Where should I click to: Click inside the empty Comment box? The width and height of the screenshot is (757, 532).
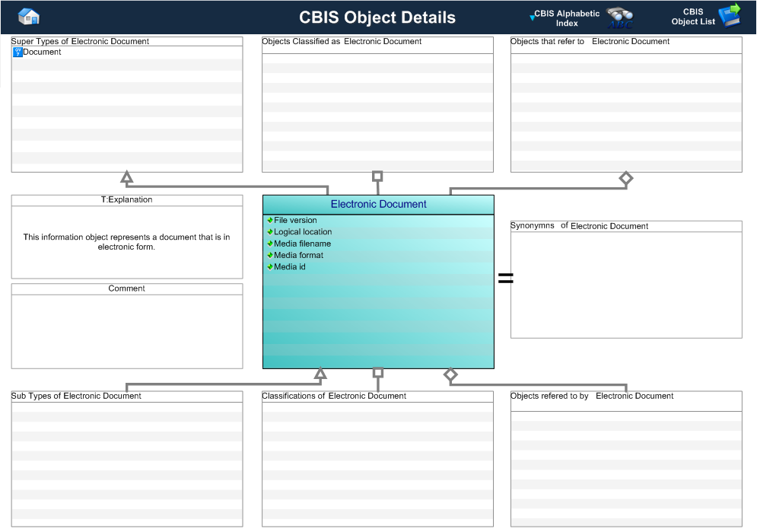click(127, 332)
